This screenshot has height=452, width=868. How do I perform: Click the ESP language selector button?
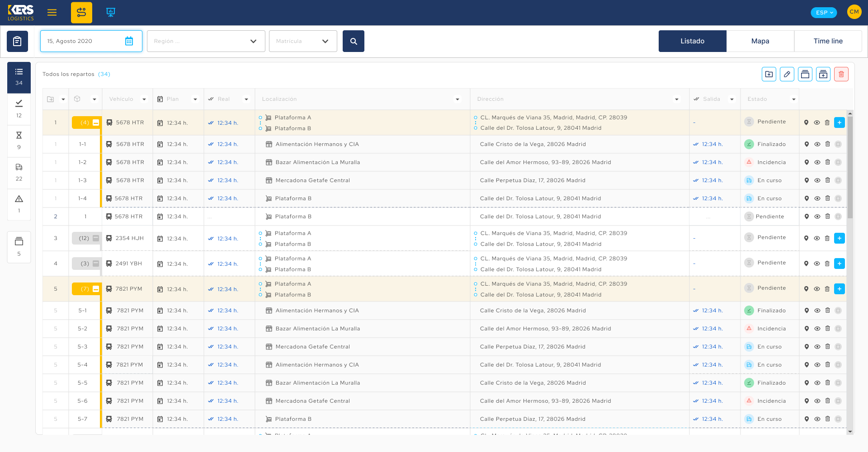(824, 13)
